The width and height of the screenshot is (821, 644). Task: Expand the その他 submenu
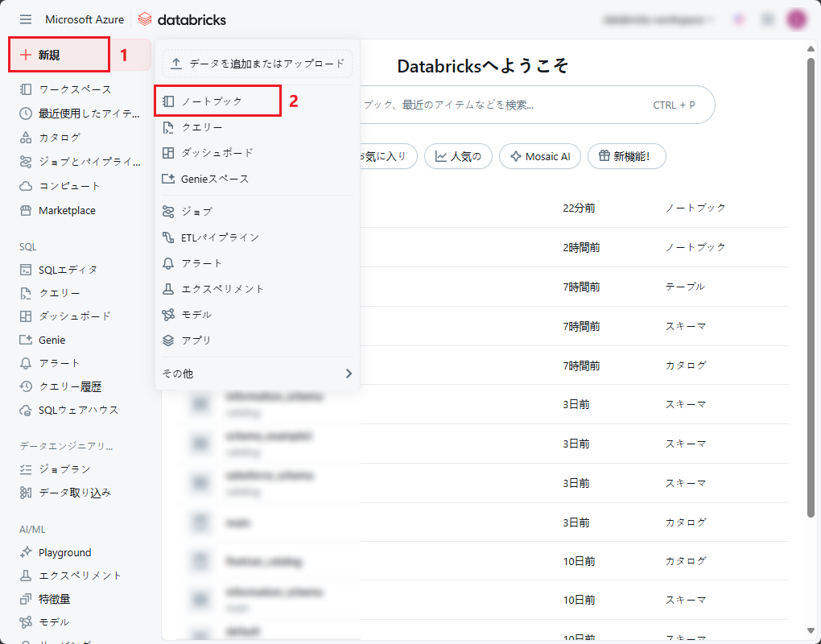pyautogui.click(x=257, y=374)
